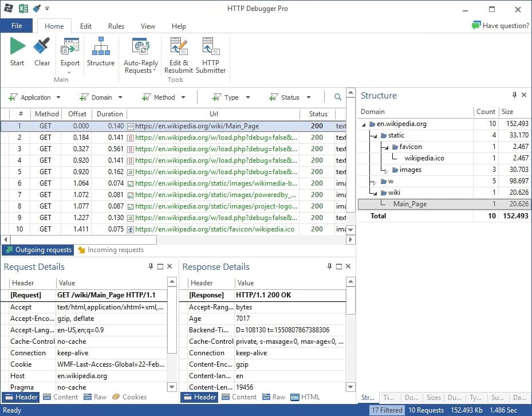
Task: Click the HTTP Debugger app logo icon
Action: (9, 9)
